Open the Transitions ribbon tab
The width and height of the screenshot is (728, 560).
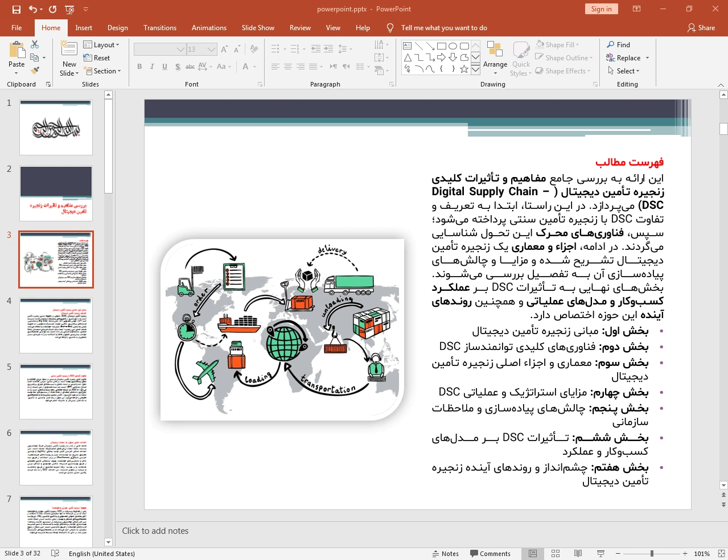[x=159, y=28]
